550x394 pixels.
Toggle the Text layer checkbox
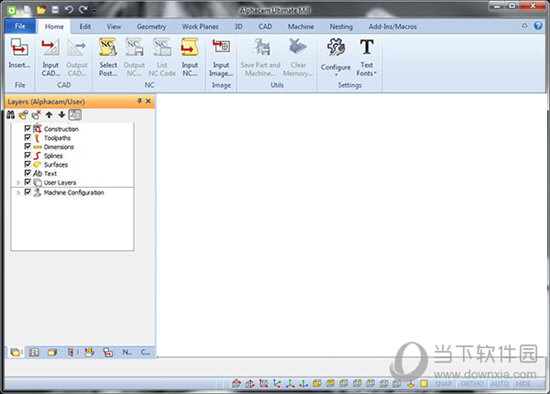[27, 173]
